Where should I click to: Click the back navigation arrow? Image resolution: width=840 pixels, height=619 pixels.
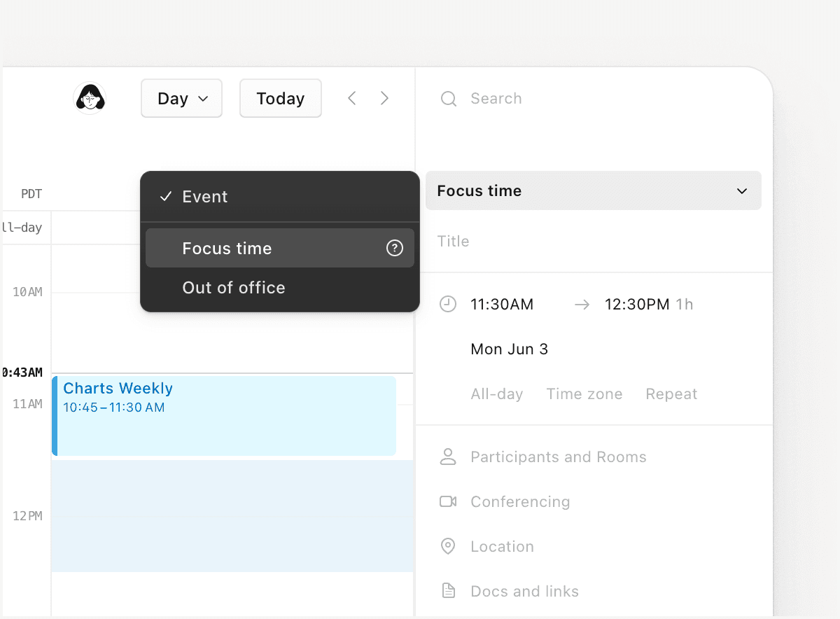(351, 98)
